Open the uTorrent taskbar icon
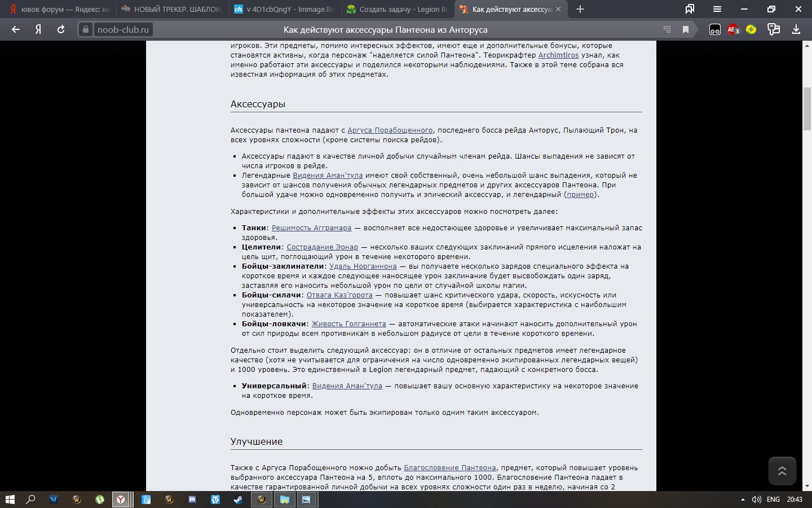This screenshot has width=812, height=508. pos(100,500)
